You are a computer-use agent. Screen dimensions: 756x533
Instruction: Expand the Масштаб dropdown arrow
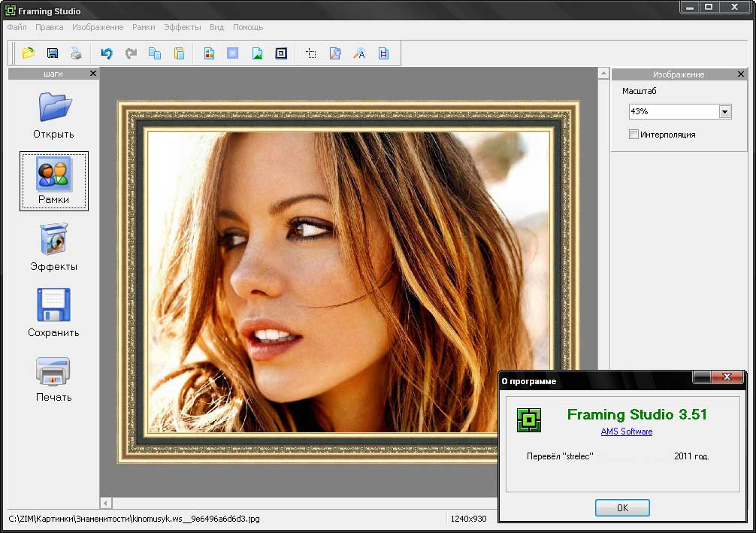[724, 111]
